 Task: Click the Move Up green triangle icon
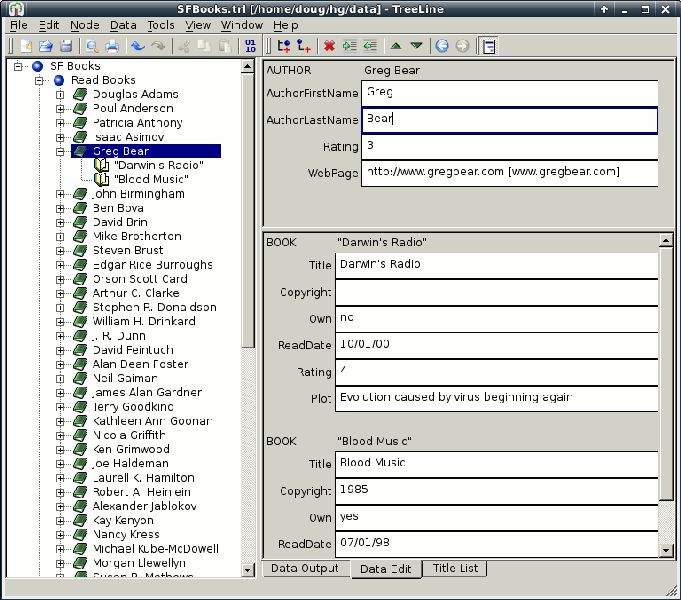coord(396,46)
